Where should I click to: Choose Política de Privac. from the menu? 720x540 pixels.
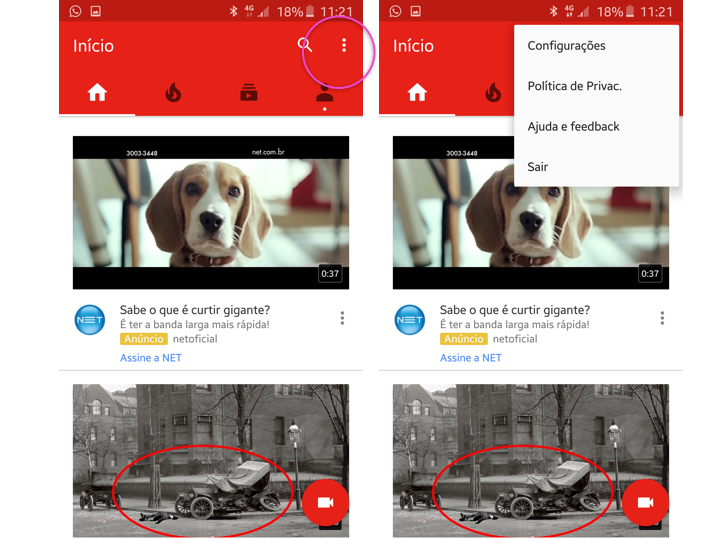596,86
